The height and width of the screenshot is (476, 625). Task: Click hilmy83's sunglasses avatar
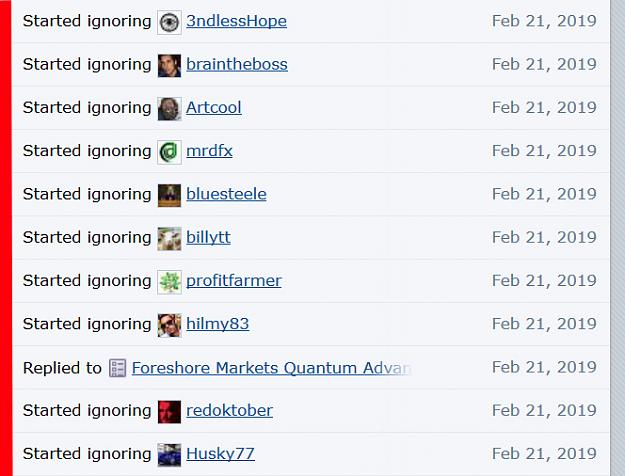tap(169, 325)
